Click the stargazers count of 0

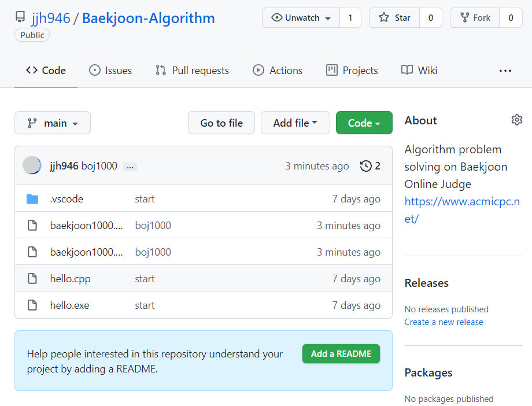point(431,18)
